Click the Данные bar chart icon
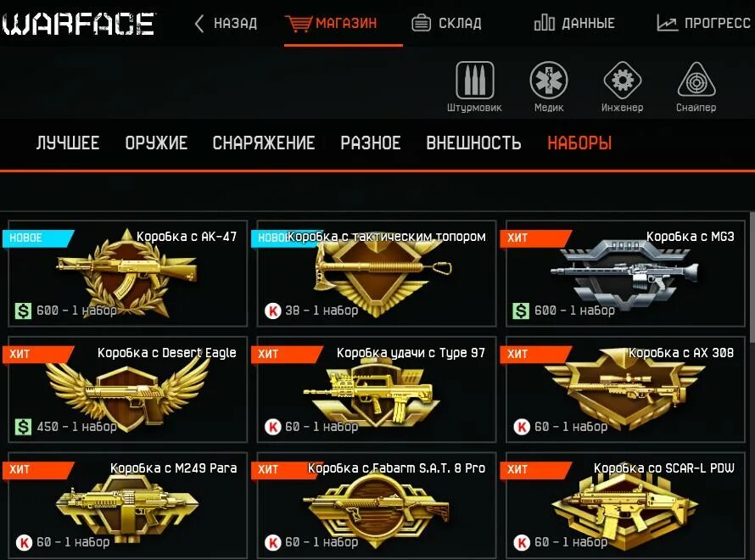 tap(545, 23)
